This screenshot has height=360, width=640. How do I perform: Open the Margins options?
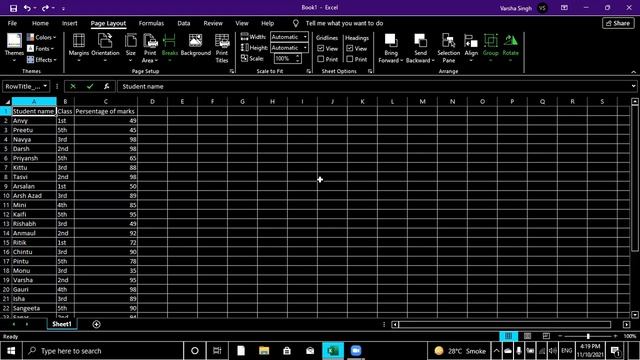79,48
